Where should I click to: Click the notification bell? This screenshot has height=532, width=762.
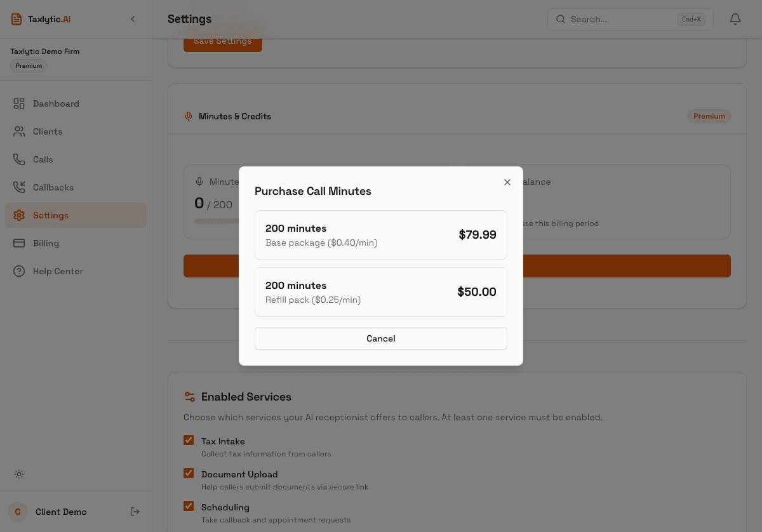coord(735,19)
